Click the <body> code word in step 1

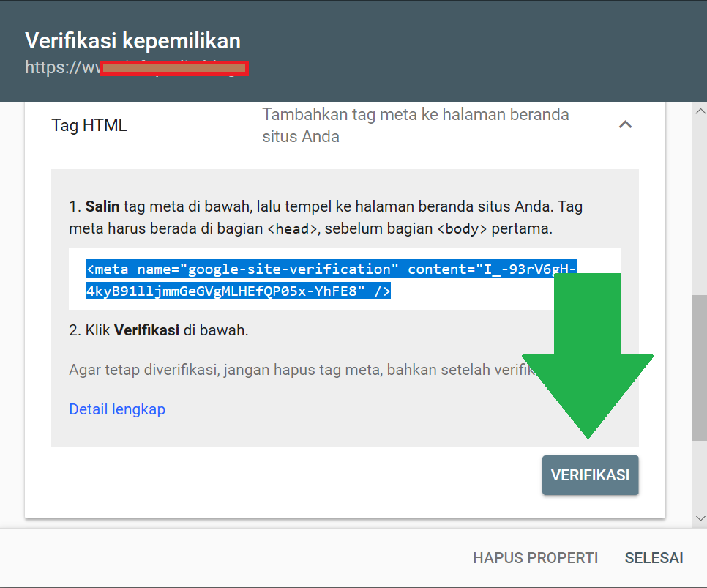[462, 229]
